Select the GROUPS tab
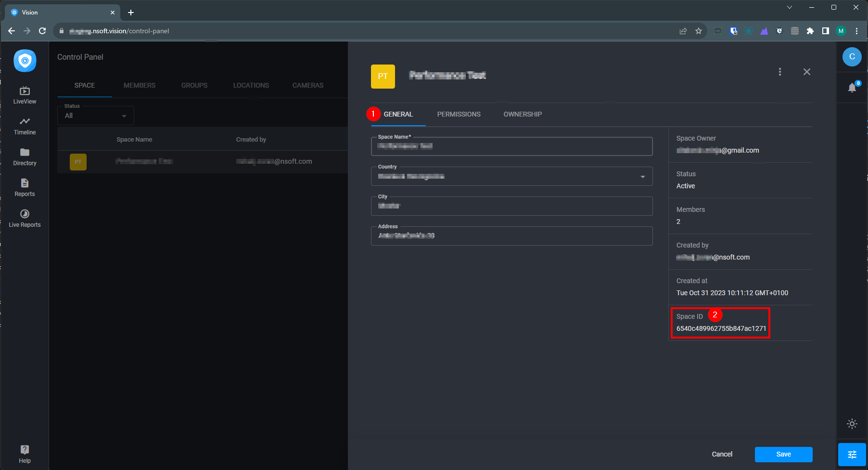868x470 pixels. (x=194, y=85)
